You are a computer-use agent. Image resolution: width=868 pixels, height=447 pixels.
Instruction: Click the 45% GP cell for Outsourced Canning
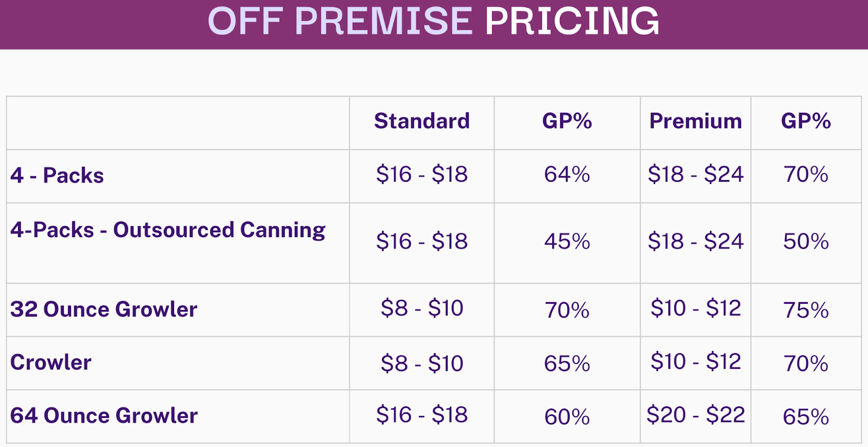point(567,241)
